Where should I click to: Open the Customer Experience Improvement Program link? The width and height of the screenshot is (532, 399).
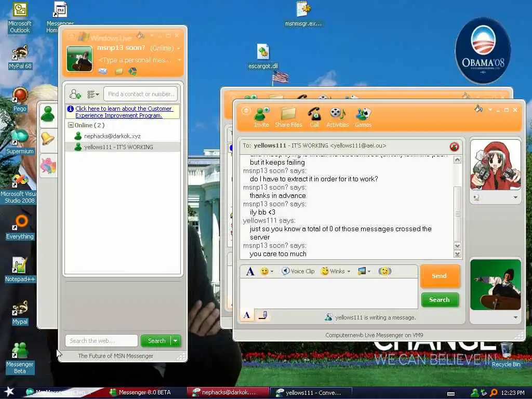pyautogui.click(x=124, y=112)
